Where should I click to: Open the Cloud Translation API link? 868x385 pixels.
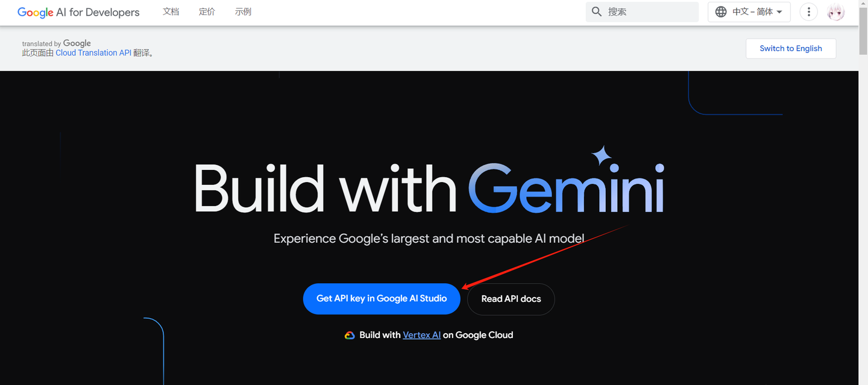coord(93,52)
